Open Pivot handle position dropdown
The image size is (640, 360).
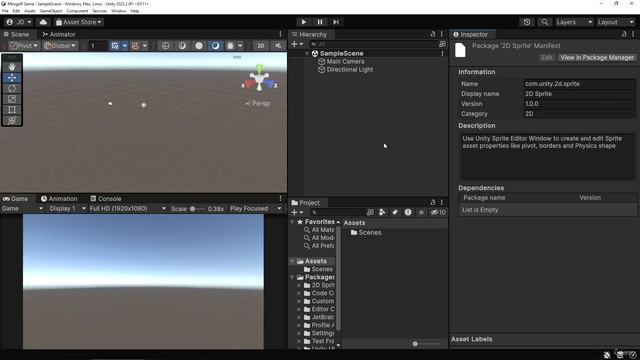click(x=24, y=46)
